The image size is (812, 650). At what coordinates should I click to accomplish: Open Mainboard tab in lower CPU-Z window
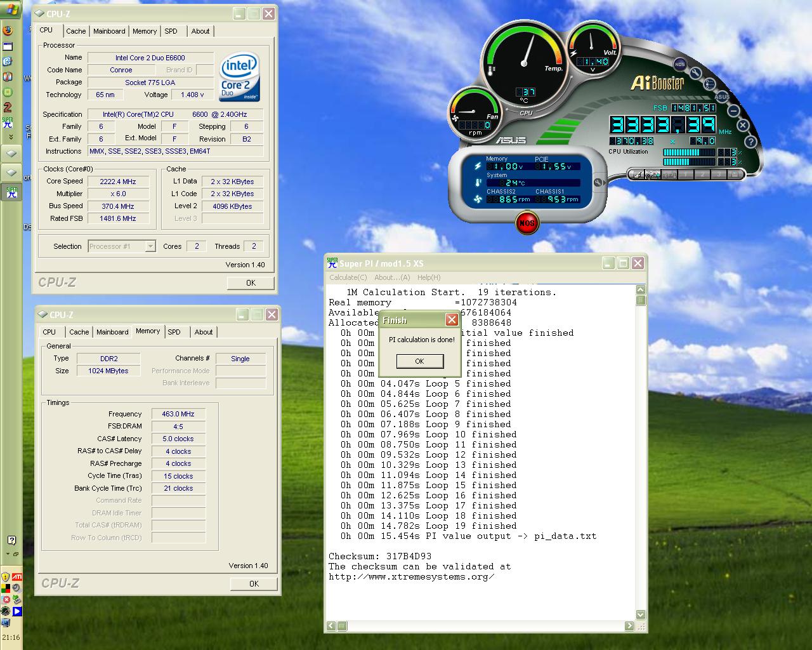[112, 332]
